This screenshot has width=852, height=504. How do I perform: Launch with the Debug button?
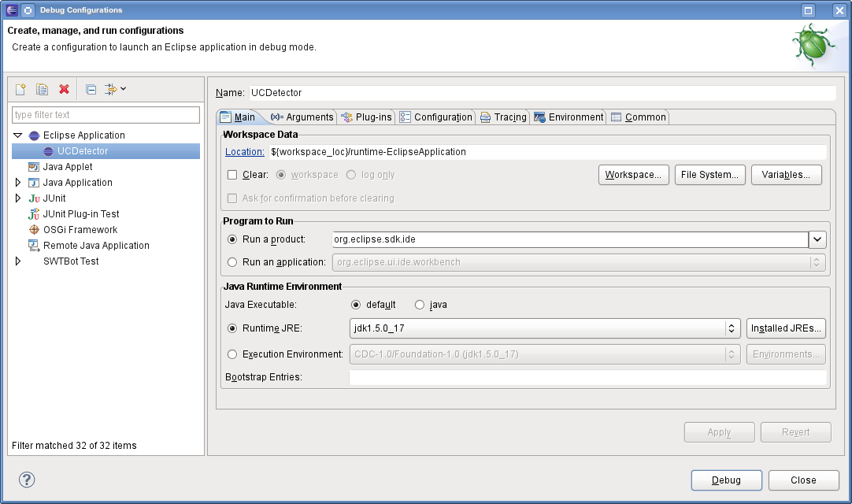pos(727,480)
